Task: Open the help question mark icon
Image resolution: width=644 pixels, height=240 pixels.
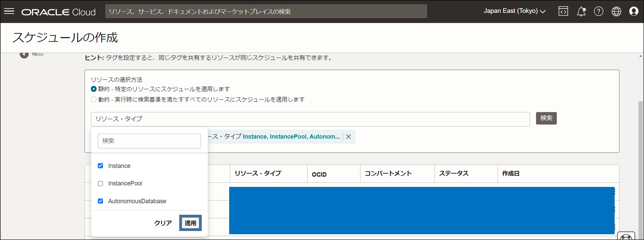Action: (x=599, y=11)
